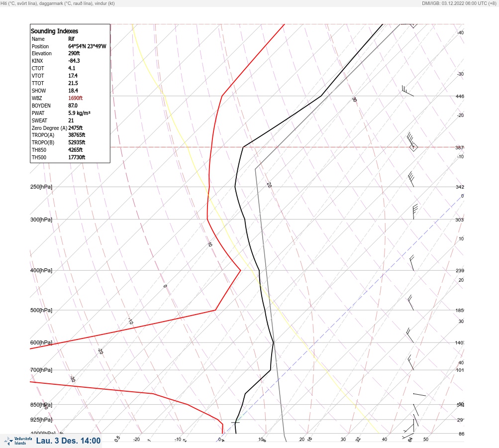This screenshot has width=499, height=448.
Task: Click the 400[hPa] pressure label
Action: [x=41, y=271]
